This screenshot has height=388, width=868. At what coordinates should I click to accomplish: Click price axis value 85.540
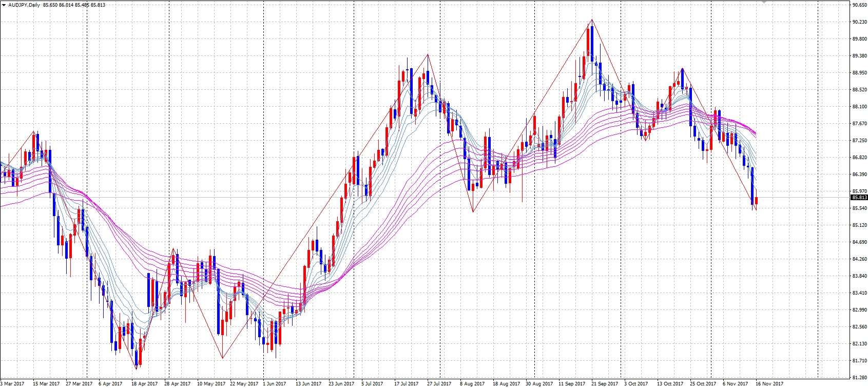(860, 208)
